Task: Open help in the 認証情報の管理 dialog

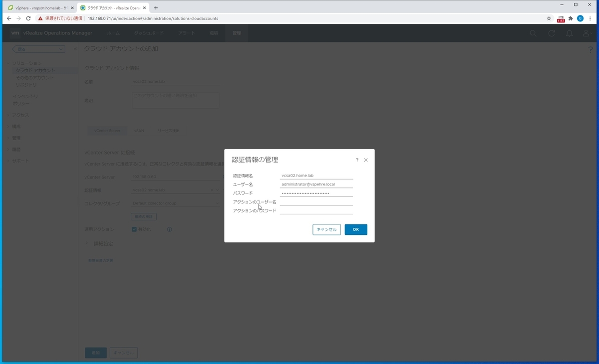Action: pos(357,160)
